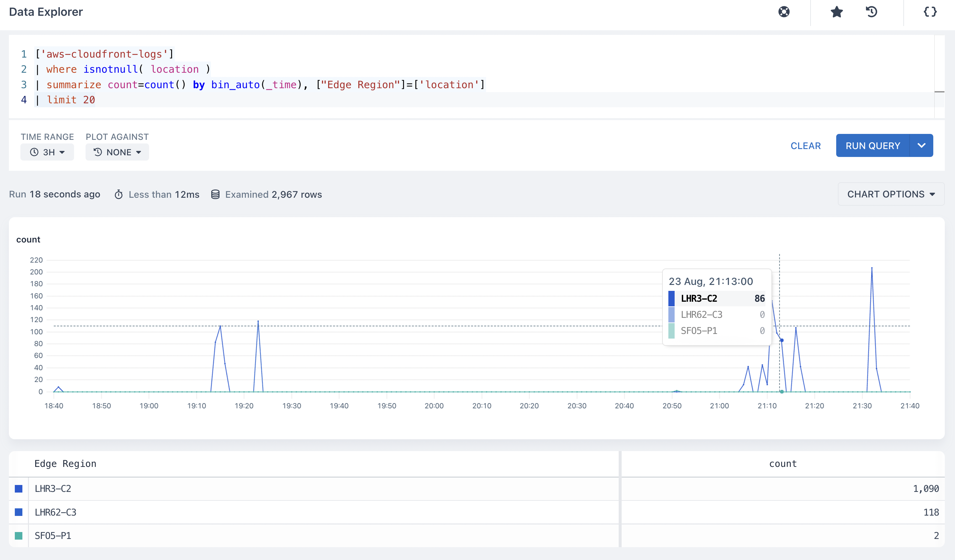Click the star favorites icon
955x560 pixels.
837,12
